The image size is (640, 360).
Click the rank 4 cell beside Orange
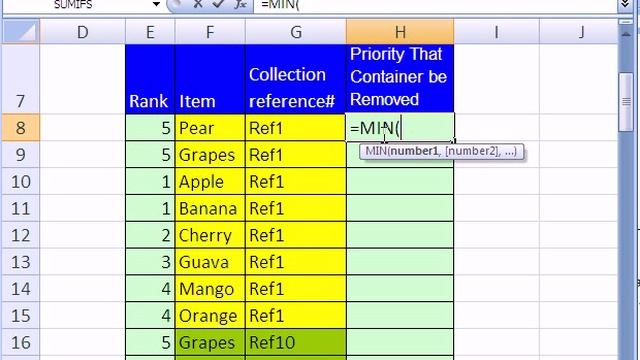[x=150, y=316]
